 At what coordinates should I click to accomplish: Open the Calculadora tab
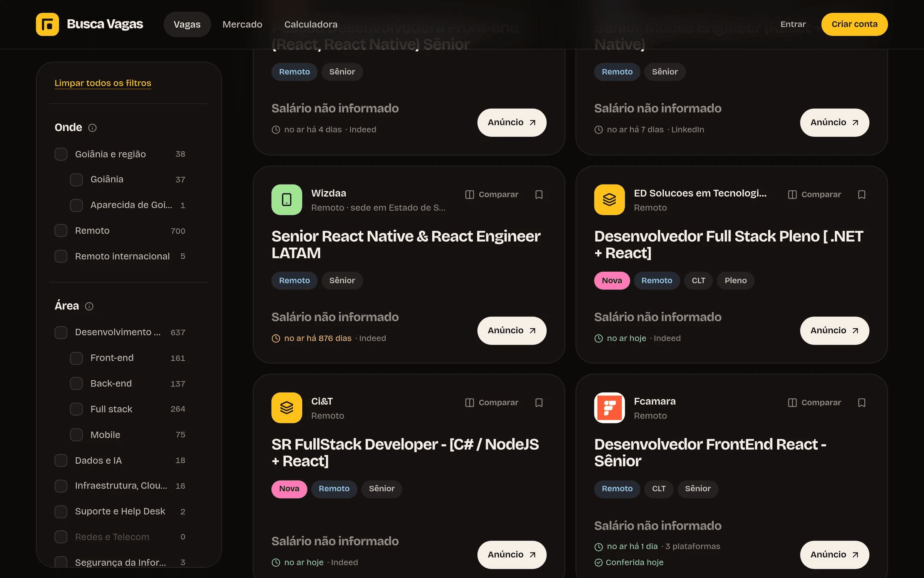pyautogui.click(x=311, y=24)
